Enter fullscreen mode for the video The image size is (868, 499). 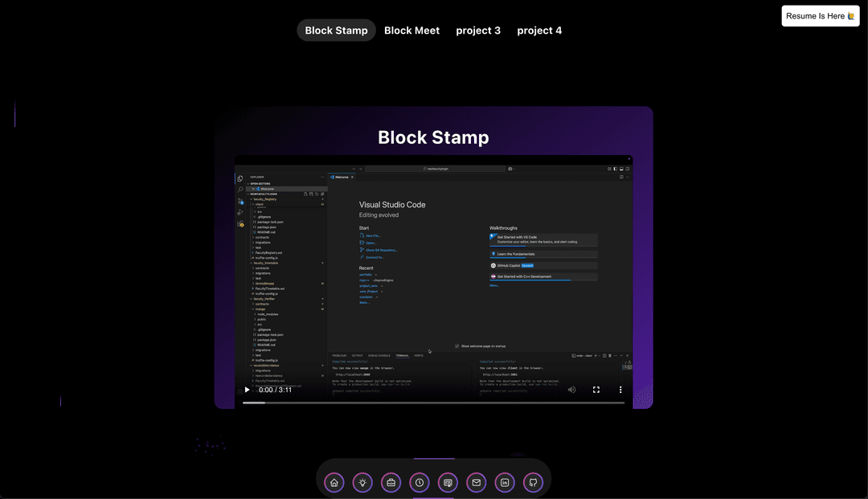(x=596, y=390)
